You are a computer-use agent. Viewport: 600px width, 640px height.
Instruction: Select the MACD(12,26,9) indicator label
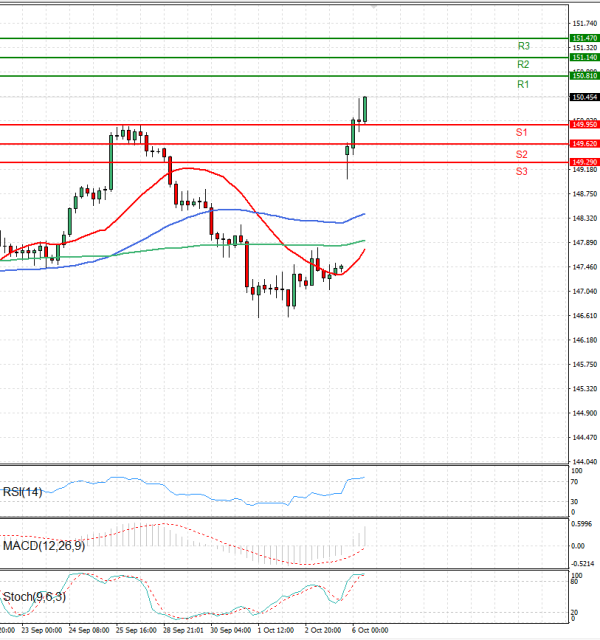point(42,545)
